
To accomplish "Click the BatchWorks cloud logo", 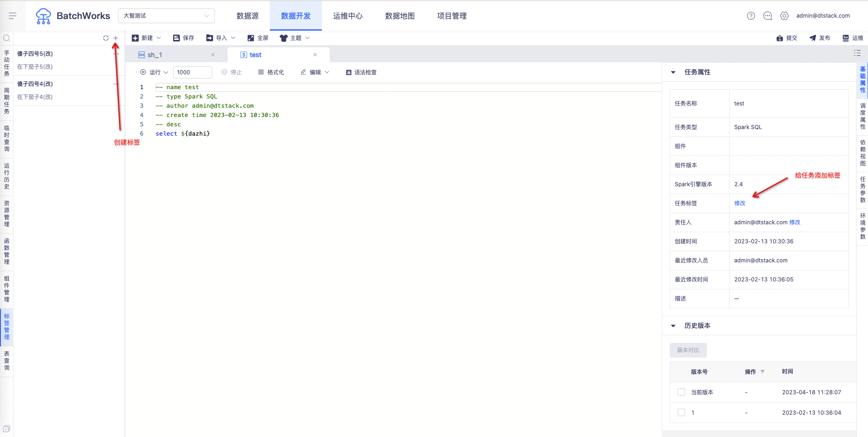I will point(43,16).
